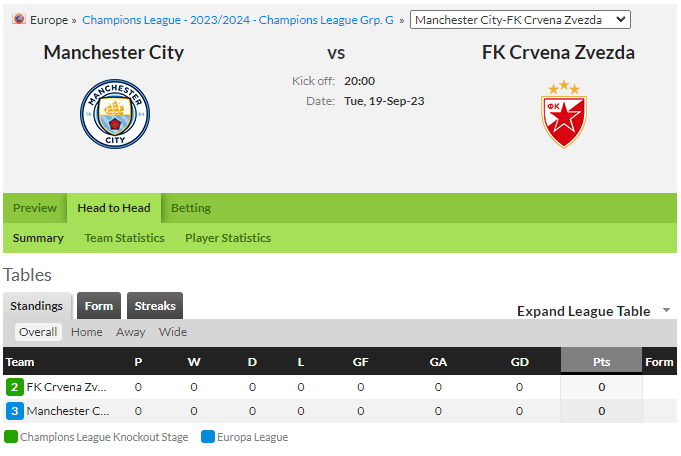Select the Head to Head tab
The height and width of the screenshot is (456, 681).
pos(114,208)
